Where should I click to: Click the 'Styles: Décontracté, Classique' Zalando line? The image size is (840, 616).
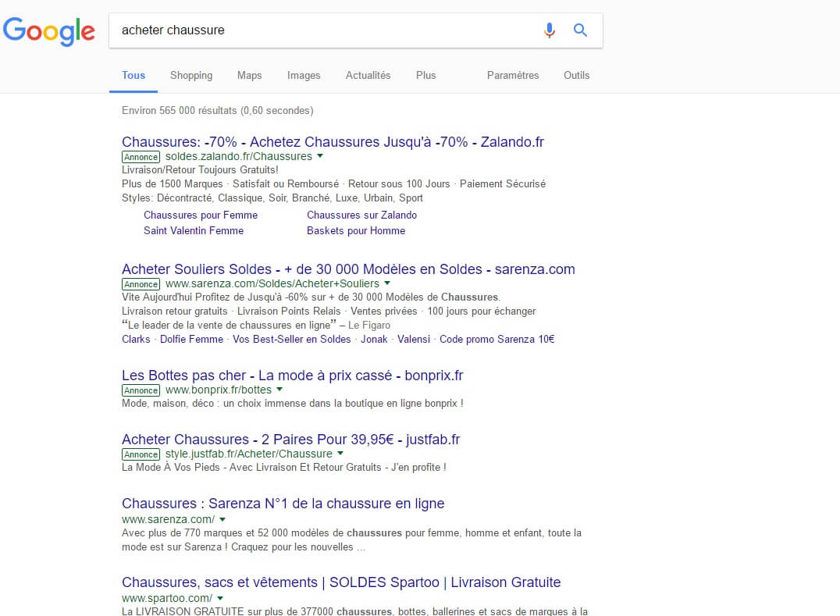pos(272,198)
